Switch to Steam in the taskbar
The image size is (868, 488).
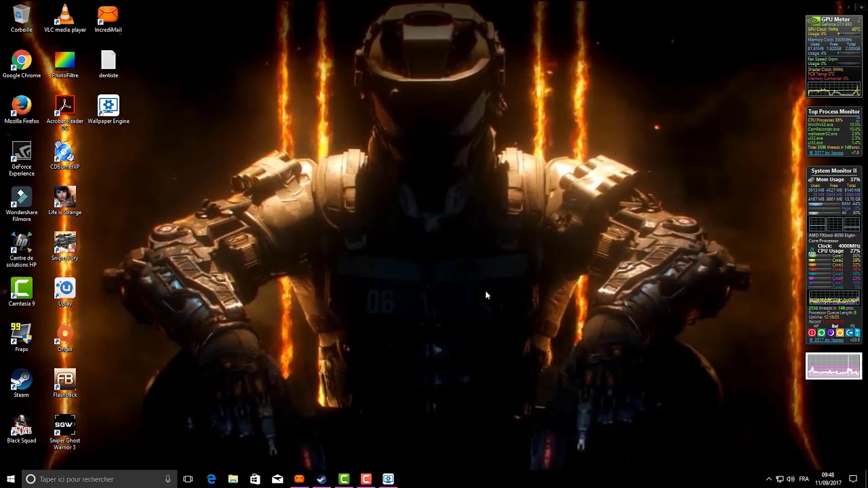tap(321, 479)
